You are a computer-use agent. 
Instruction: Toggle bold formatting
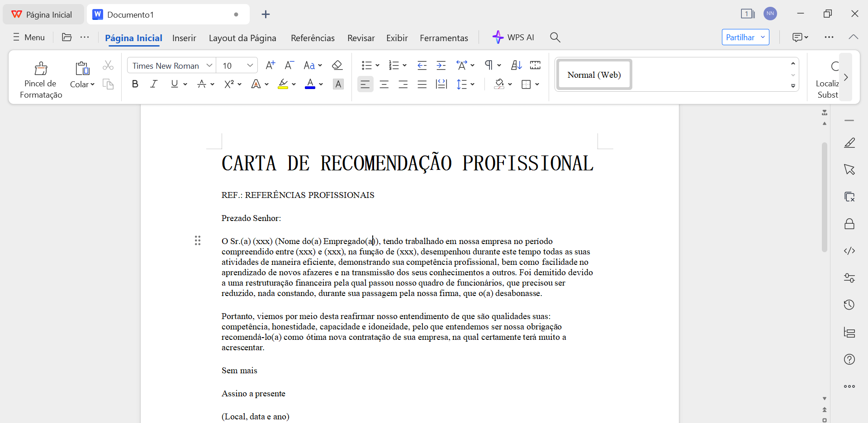pyautogui.click(x=135, y=84)
